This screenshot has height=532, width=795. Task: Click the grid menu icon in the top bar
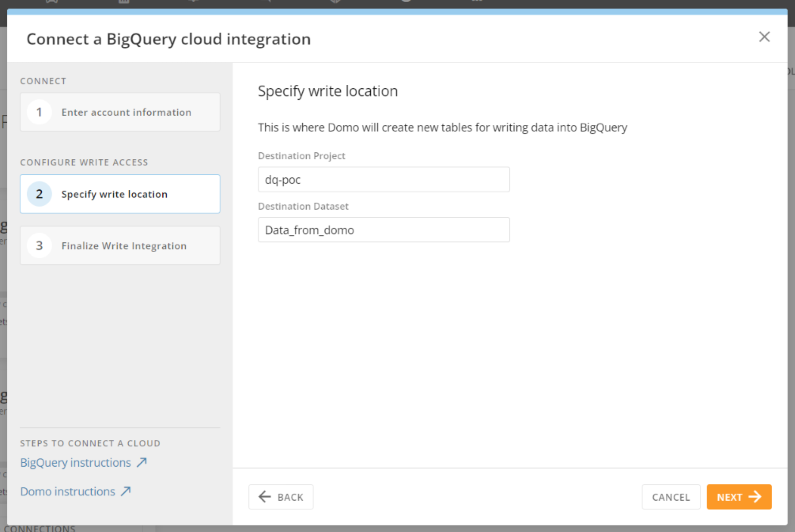pyautogui.click(x=477, y=2)
